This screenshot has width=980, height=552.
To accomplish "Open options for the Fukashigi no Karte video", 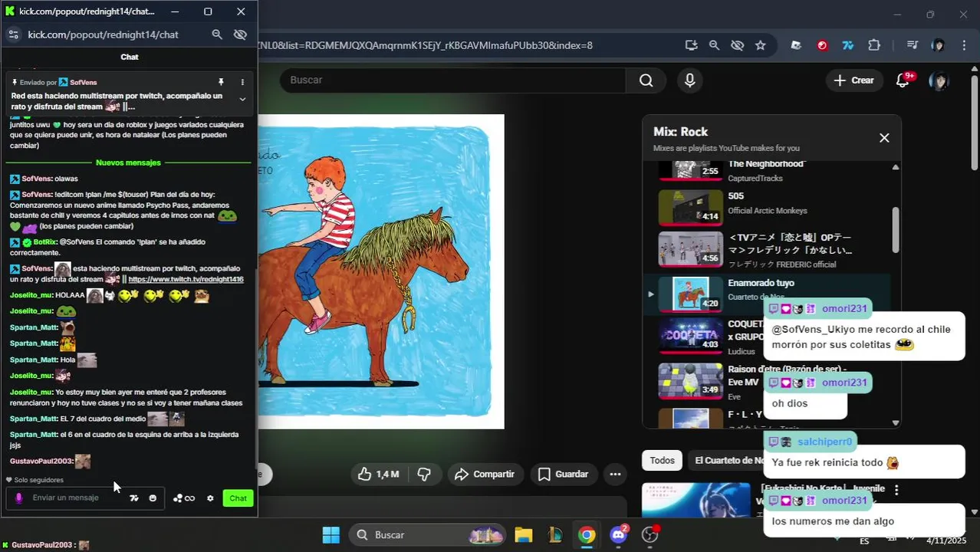I will click(x=896, y=489).
